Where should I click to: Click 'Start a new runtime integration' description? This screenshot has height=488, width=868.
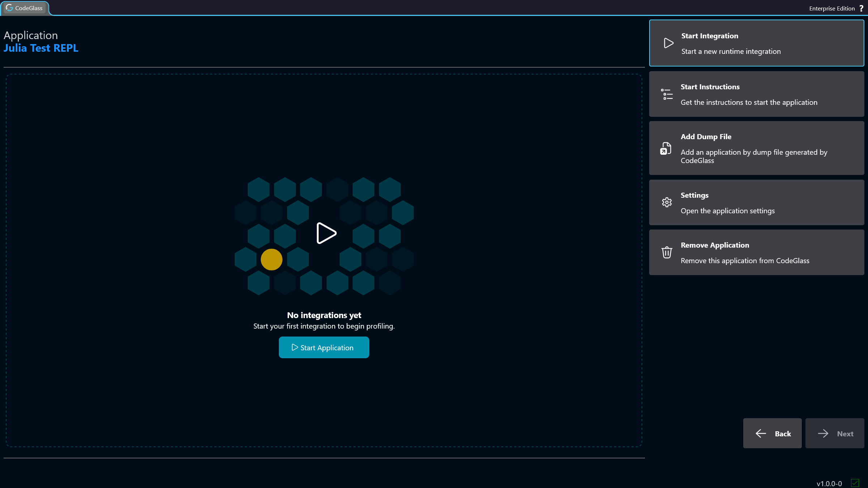tap(731, 51)
